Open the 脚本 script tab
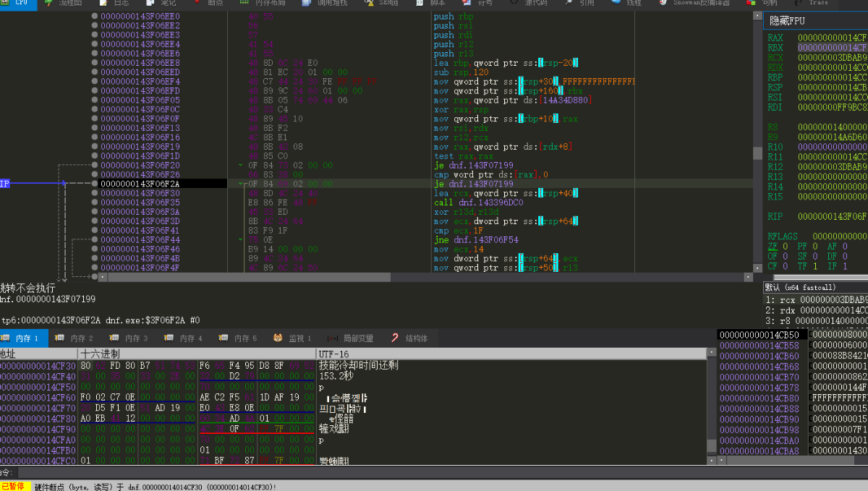 point(430,3)
